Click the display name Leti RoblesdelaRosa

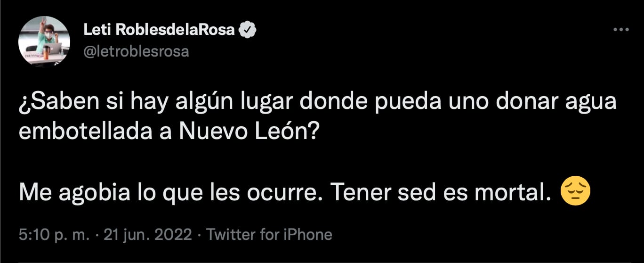pos(159,31)
